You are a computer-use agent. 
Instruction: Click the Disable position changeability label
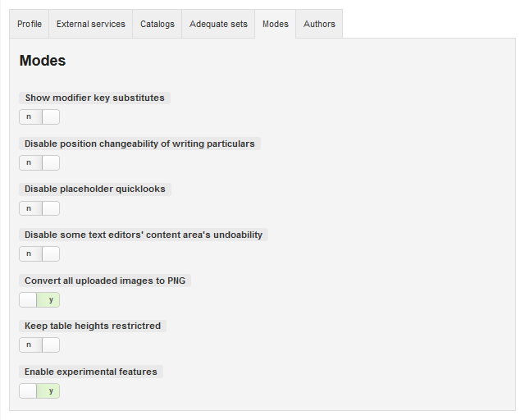point(139,144)
